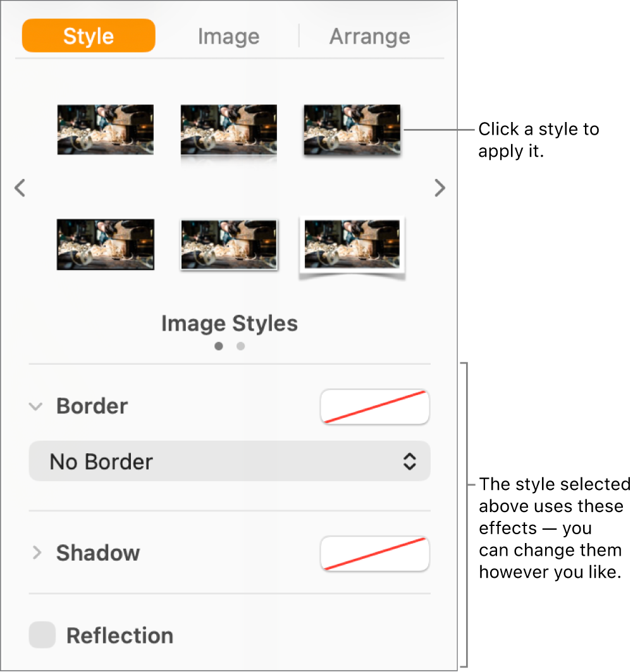The width and height of the screenshot is (640, 672).
Task: Browse previous image styles with left arrow
Action: click(x=20, y=188)
